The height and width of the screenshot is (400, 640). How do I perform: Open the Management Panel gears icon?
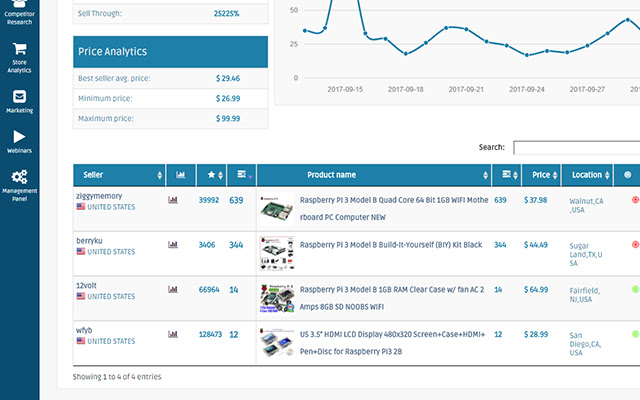click(x=19, y=177)
